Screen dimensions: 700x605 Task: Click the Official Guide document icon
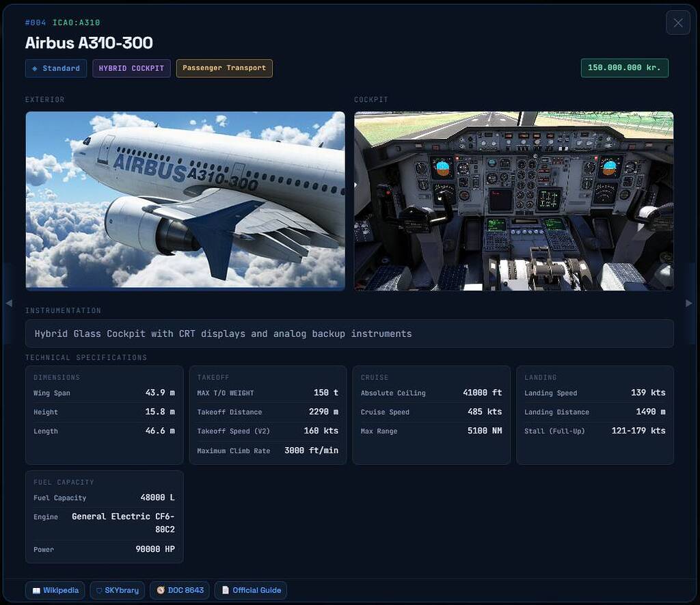tap(226, 590)
